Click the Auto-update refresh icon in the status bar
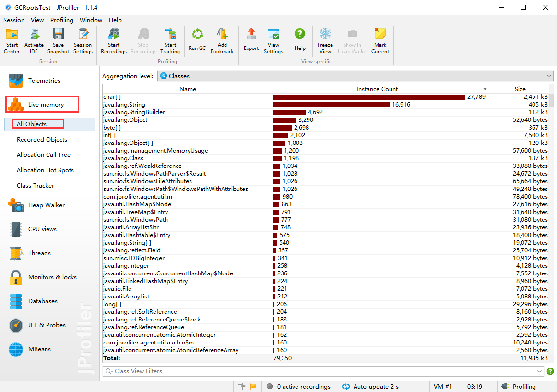 [345, 386]
